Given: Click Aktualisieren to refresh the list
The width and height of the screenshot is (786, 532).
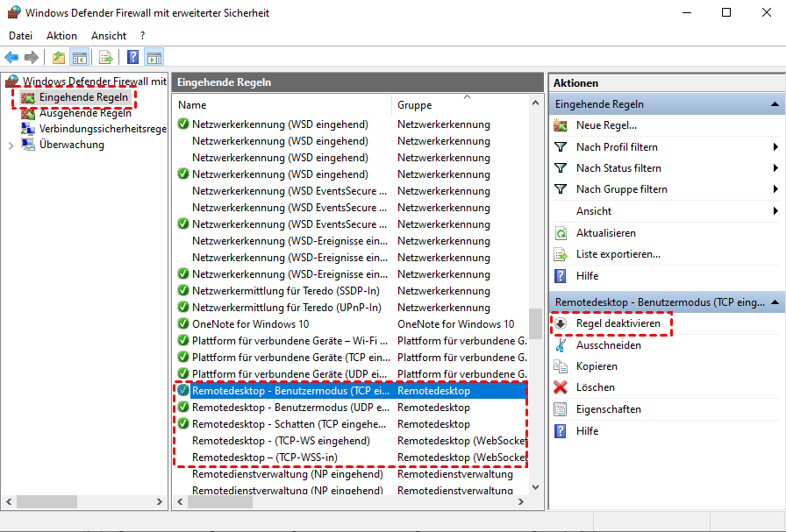Looking at the screenshot, I should pyautogui.click(x=606, y=233).
